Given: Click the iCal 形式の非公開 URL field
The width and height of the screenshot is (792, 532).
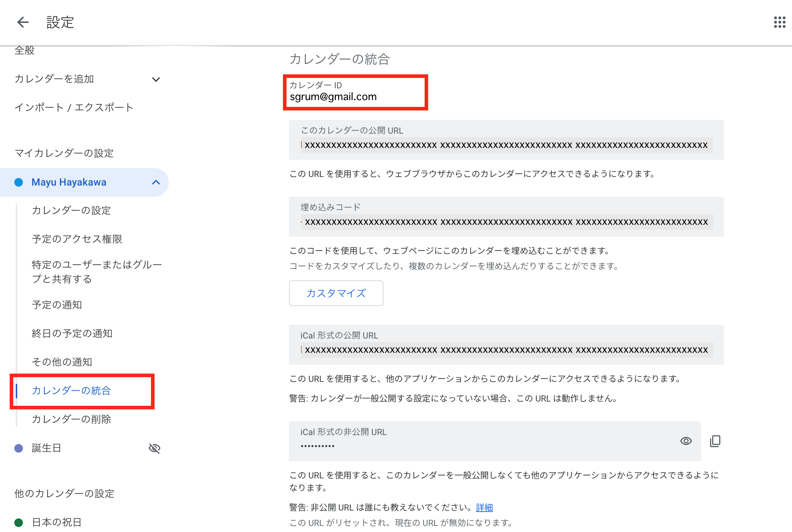Looking at the screenshot, I should [x=495, y=441].
